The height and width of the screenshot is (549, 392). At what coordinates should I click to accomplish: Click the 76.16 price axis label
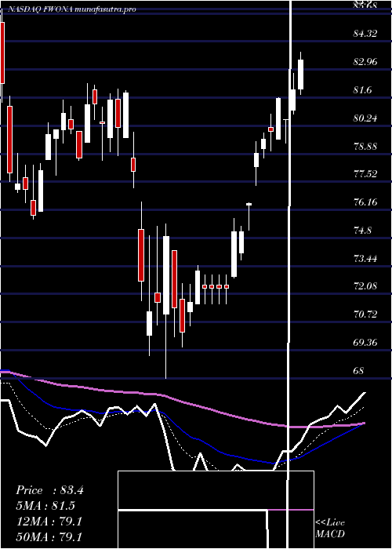(365, 202)
